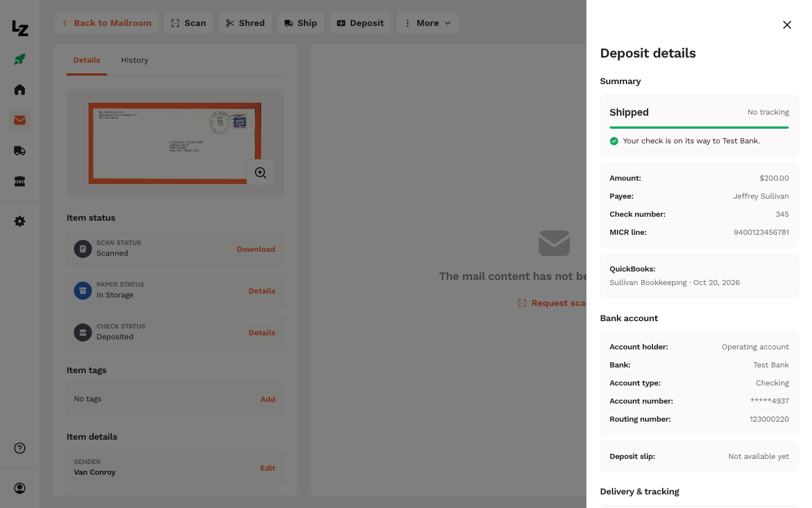Switch to the History tab
Image resolution: width=812 pixels, height=508 pixels.
(x=135, y=60)
